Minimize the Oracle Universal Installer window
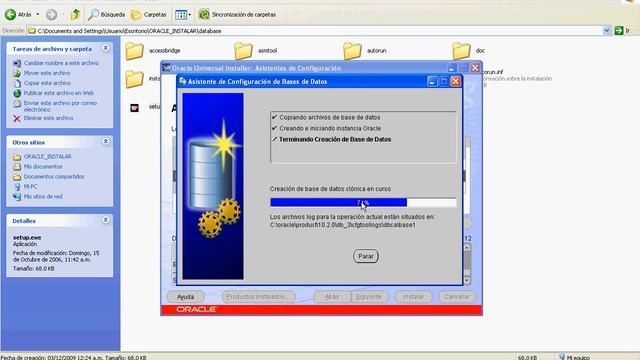The height and width of the screenshot is (360, 640). [x=452, y=68]
